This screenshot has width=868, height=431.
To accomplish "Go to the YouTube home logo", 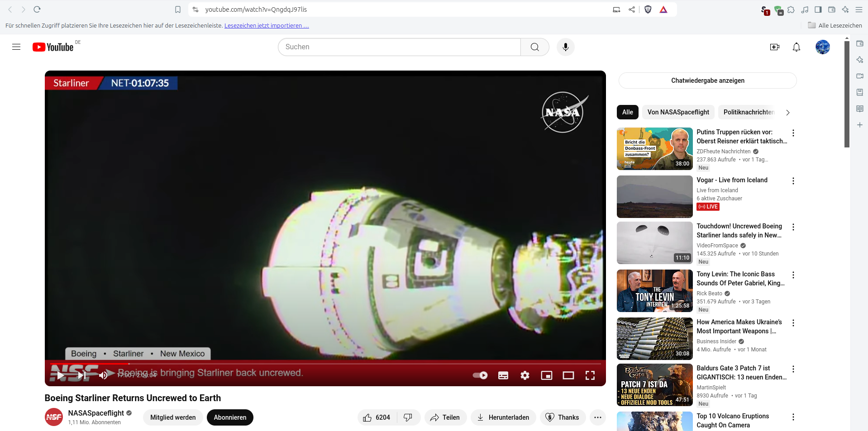I will (x=53, y=47).
